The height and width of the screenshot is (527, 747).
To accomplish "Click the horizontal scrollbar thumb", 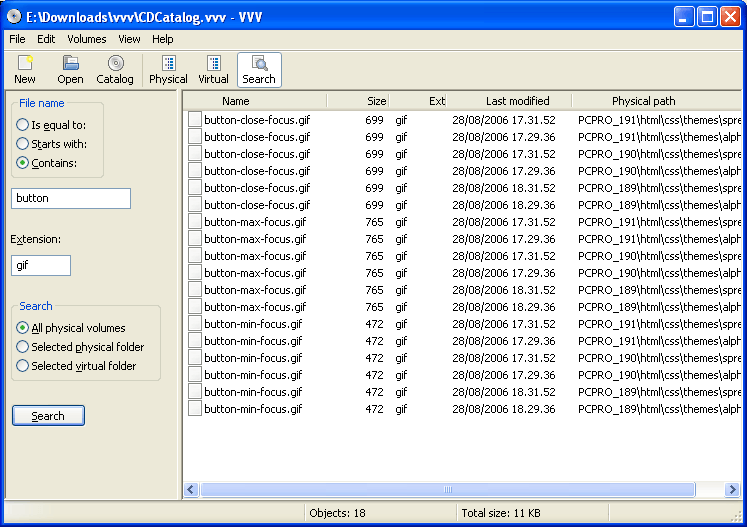I will (x=448, y=489).
